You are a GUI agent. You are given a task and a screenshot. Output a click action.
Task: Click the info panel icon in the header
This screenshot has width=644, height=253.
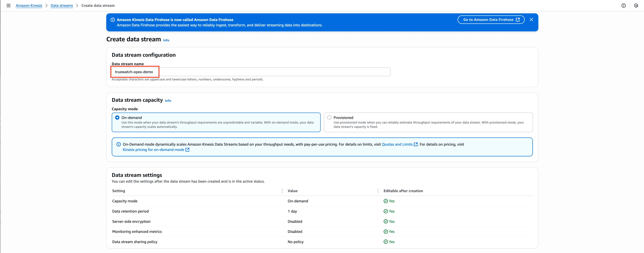[624, 6]
